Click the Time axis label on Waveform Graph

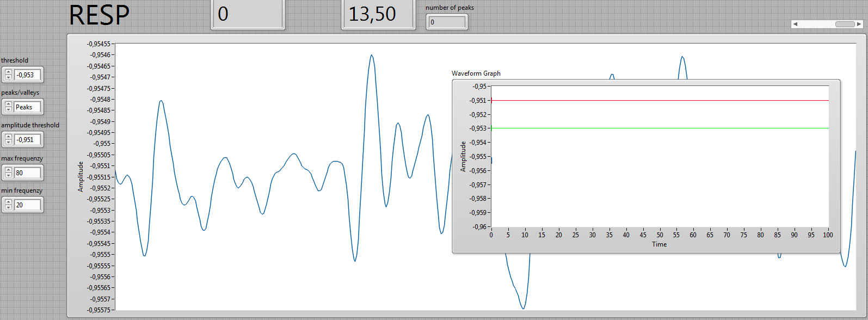click(660, 244)
